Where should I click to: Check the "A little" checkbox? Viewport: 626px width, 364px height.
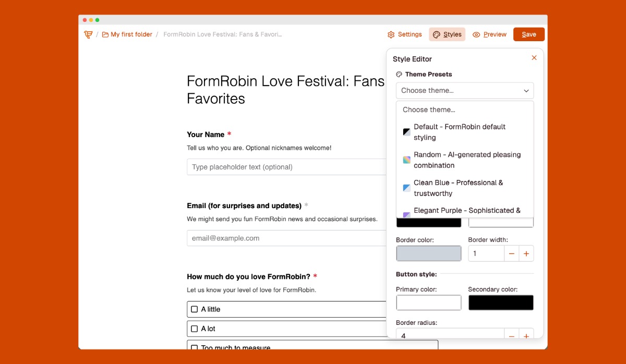point(195,309)
